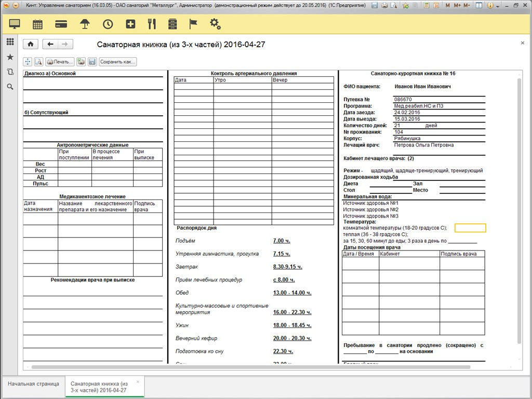Open calendar 31 icon in title bar
Viewport: 532px width, 399px height.
436,5
